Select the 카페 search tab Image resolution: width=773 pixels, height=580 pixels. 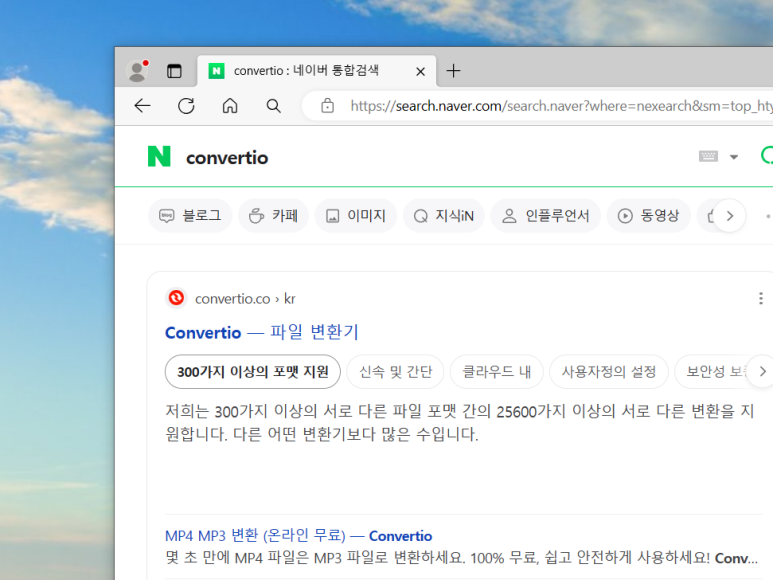click(274, 216)
